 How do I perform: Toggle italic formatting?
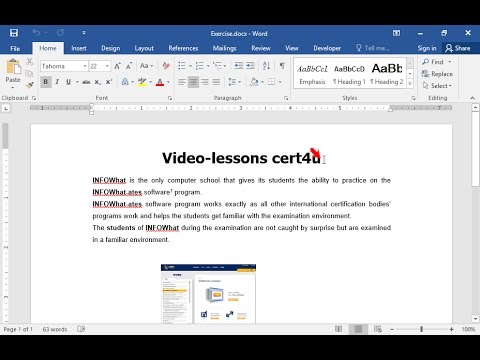pyautogui.click(x=57, y=82)
